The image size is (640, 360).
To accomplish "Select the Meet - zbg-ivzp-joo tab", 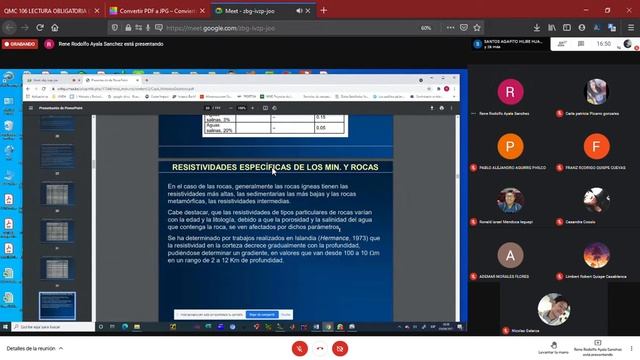I will click(x=250, y=11).
